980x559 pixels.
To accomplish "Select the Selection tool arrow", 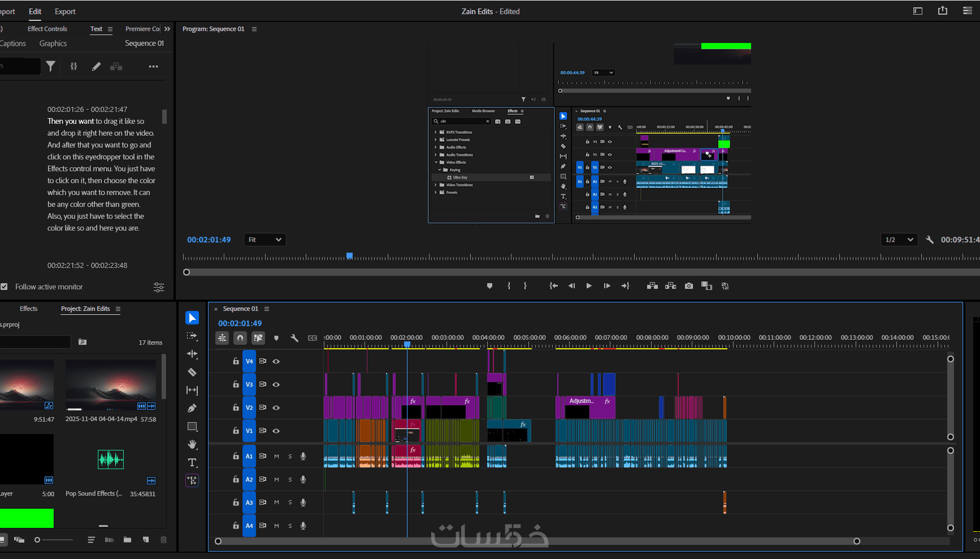I will [x=192, y=318].
